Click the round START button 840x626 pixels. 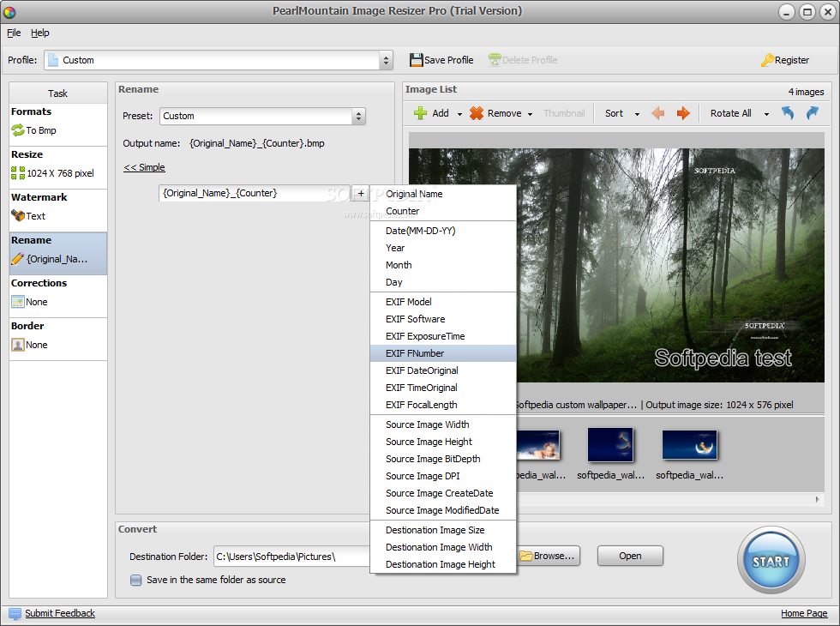(771, 560)
